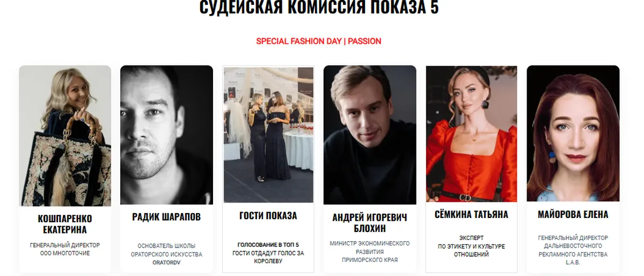Click the ORATORDV school name text

(166, 263)
